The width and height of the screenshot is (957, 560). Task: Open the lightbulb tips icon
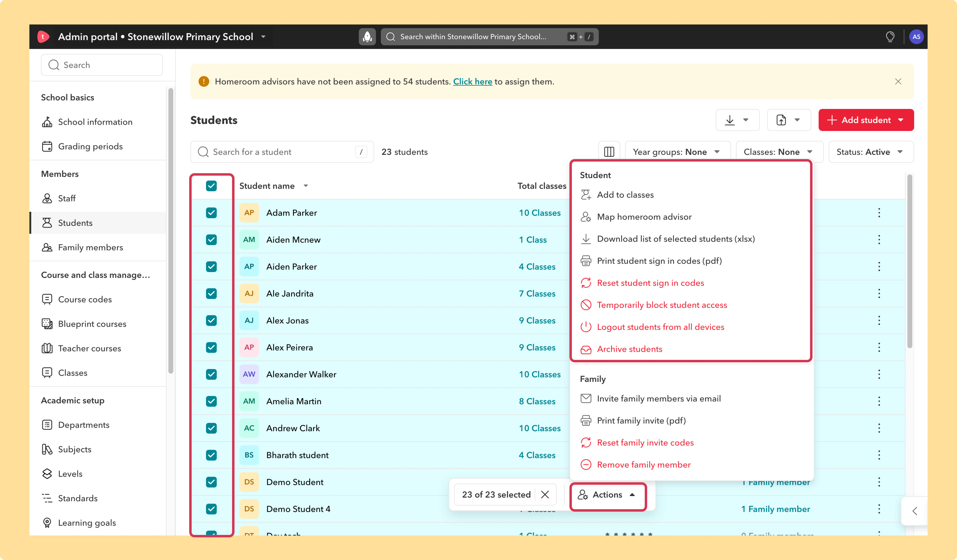click(890, 37)
